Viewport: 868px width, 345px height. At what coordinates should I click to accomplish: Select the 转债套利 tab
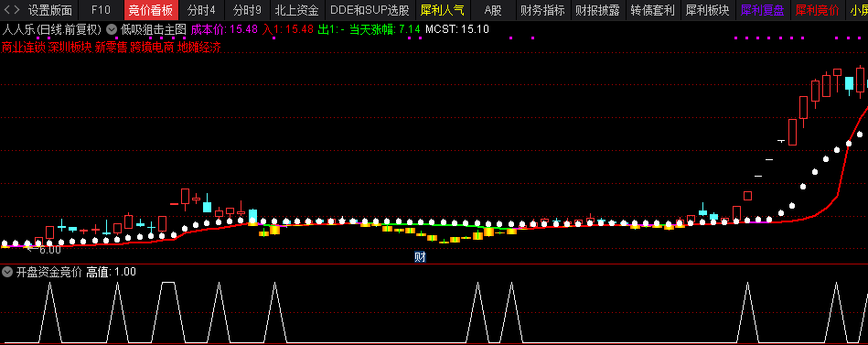pyautogui.click(x=652, y=10)
